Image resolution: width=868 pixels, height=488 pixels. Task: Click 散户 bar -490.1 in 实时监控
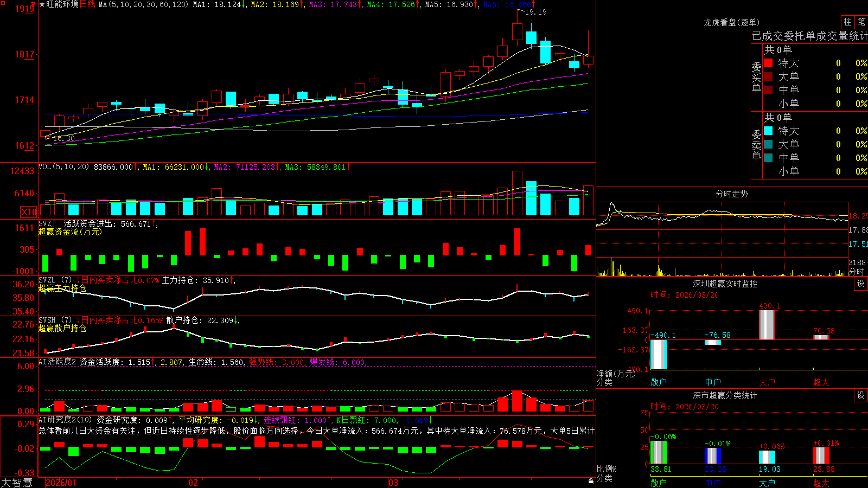pos(659,355)
